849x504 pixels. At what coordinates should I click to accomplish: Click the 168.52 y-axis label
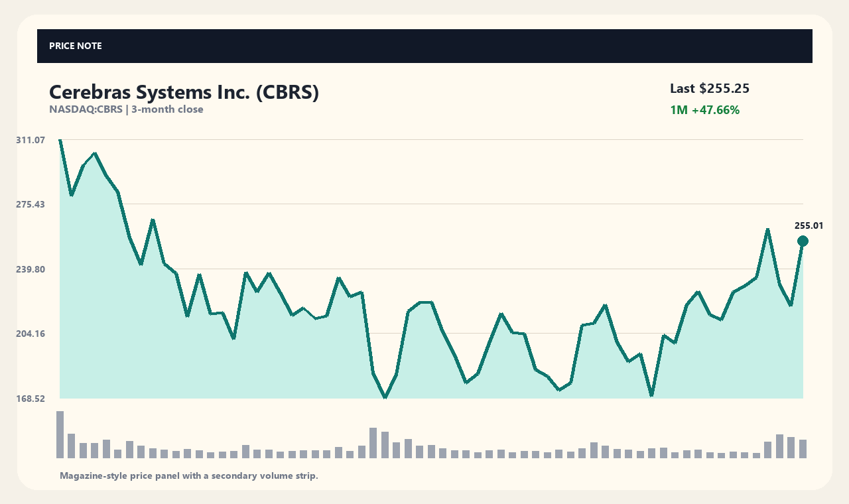coord(31,399)
